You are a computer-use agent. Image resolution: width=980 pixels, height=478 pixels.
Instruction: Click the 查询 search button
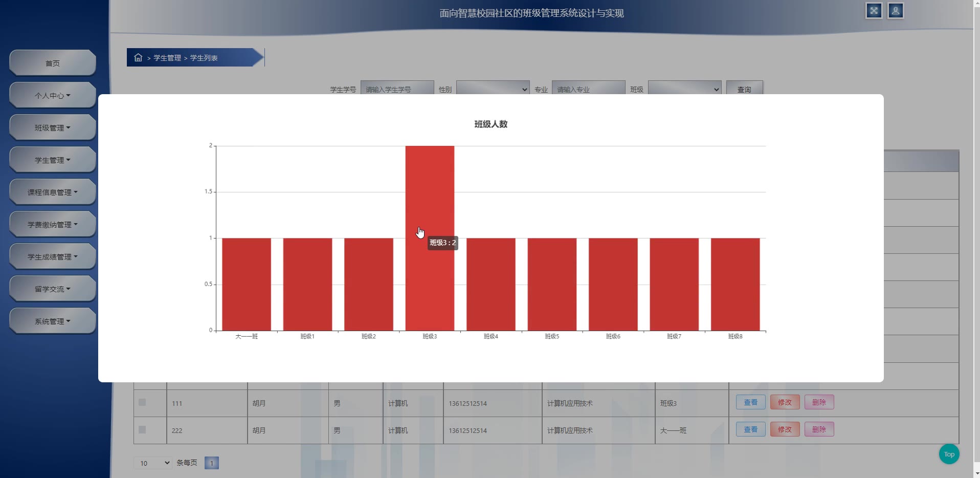[745, 88]
